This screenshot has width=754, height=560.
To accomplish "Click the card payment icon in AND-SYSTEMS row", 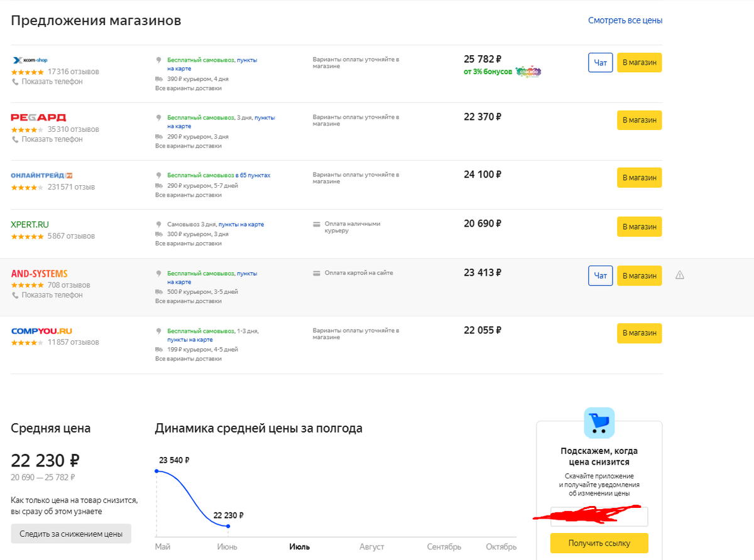I will (x=317, y=273).
